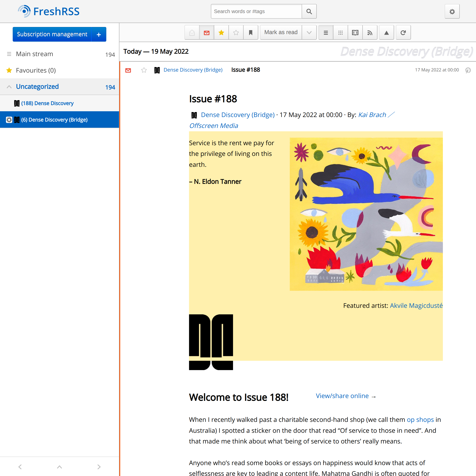Click the Issue #188 article heading

coord(213,99)
